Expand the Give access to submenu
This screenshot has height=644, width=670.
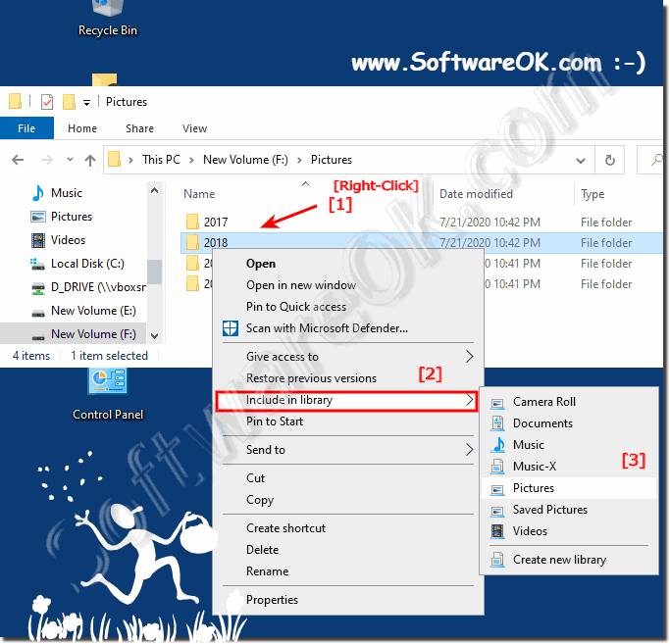[348, 357]
